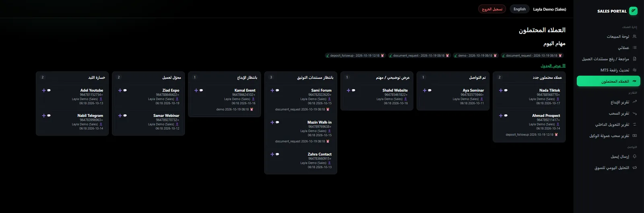
Task: Open التحليل اليومي للسوق sidebar item
Action: [609, 168]
